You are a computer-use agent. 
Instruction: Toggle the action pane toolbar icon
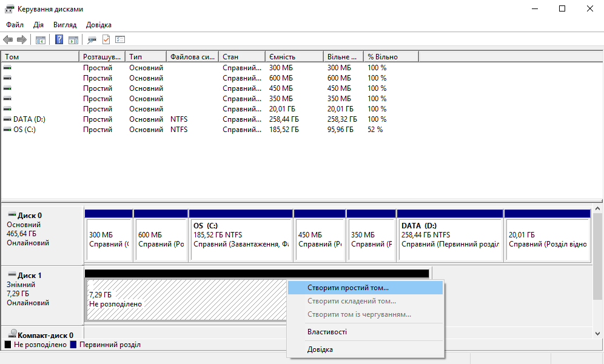[73, 40]
